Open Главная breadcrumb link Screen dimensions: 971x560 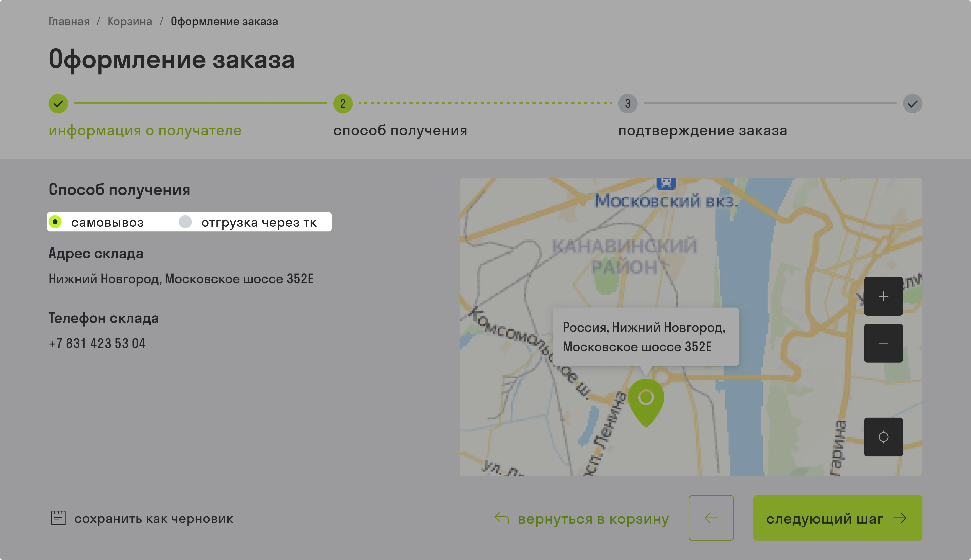tap(69, 21)
